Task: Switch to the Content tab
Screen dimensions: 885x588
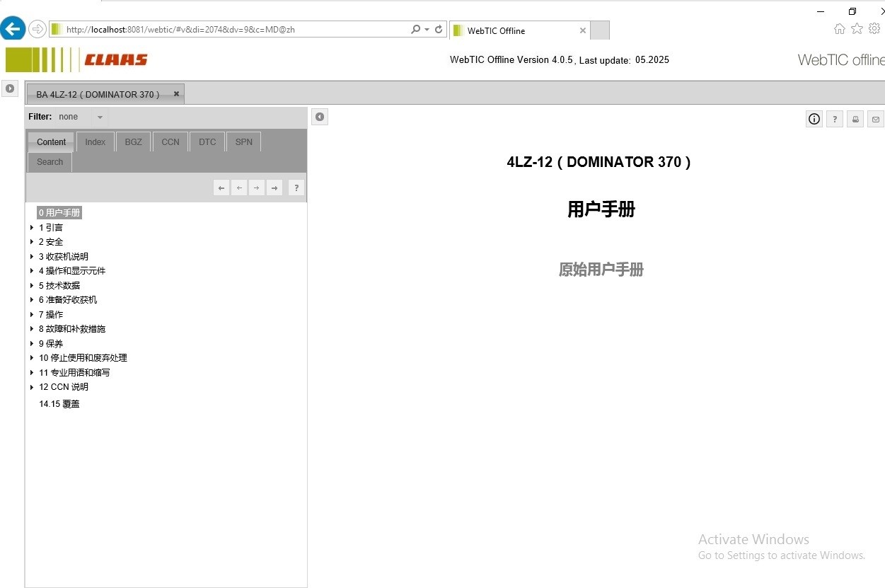Action: coord(51,142)
